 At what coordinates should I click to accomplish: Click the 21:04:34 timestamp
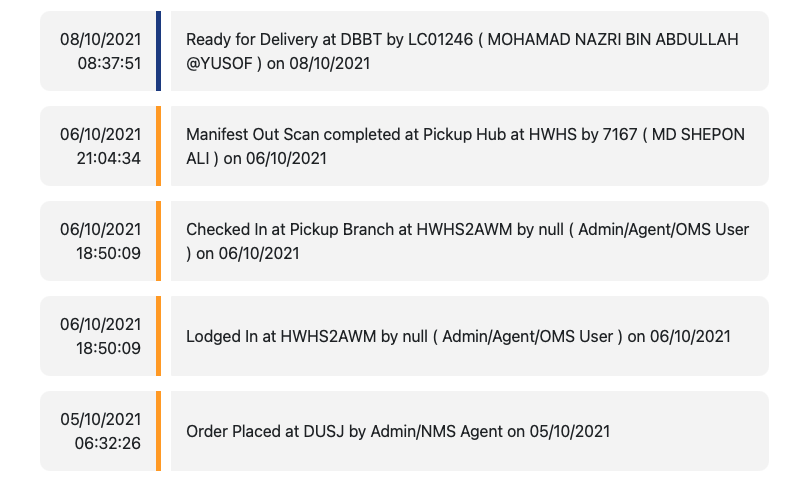pos(109,158)
